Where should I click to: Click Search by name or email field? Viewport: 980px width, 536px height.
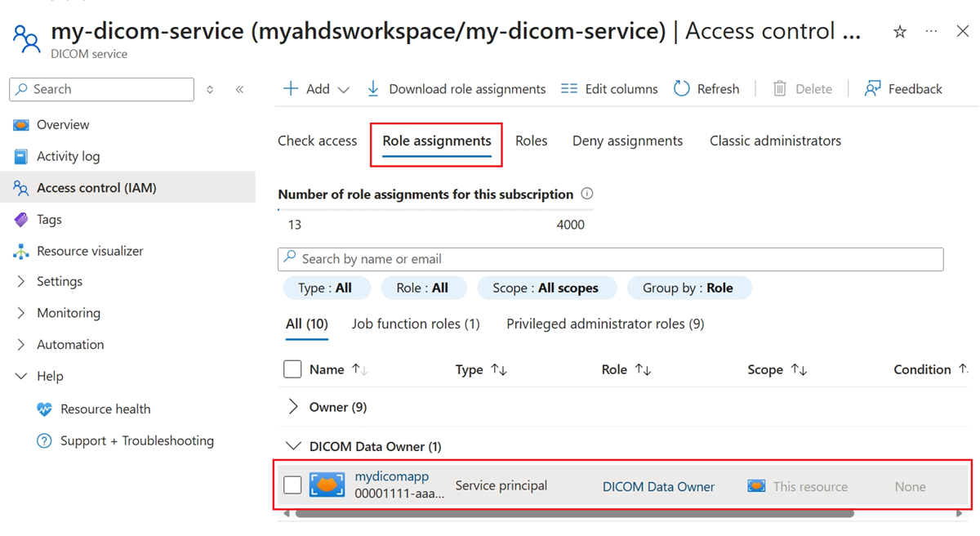pyautogui.click(x=611, y=259)
